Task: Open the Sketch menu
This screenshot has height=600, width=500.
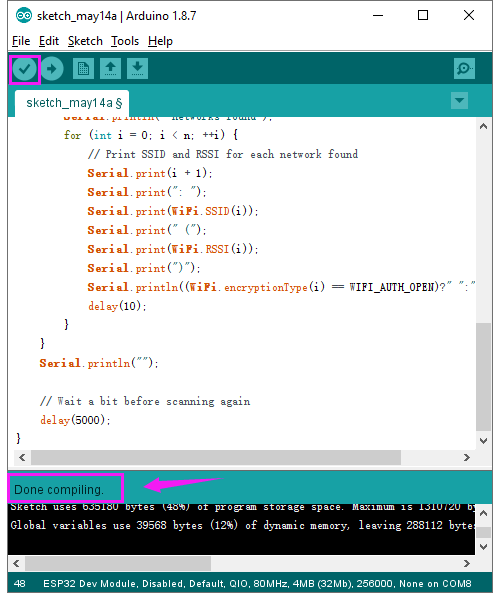Action: (x=85, y=41)
